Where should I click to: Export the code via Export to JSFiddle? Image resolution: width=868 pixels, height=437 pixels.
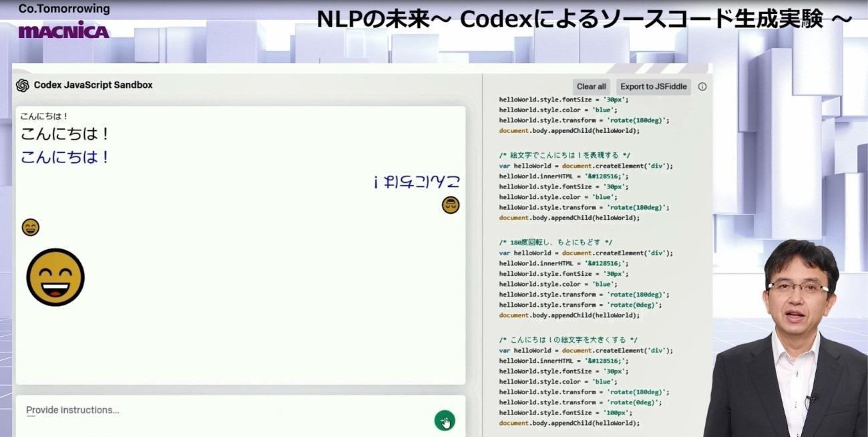(x=653, y=87)
